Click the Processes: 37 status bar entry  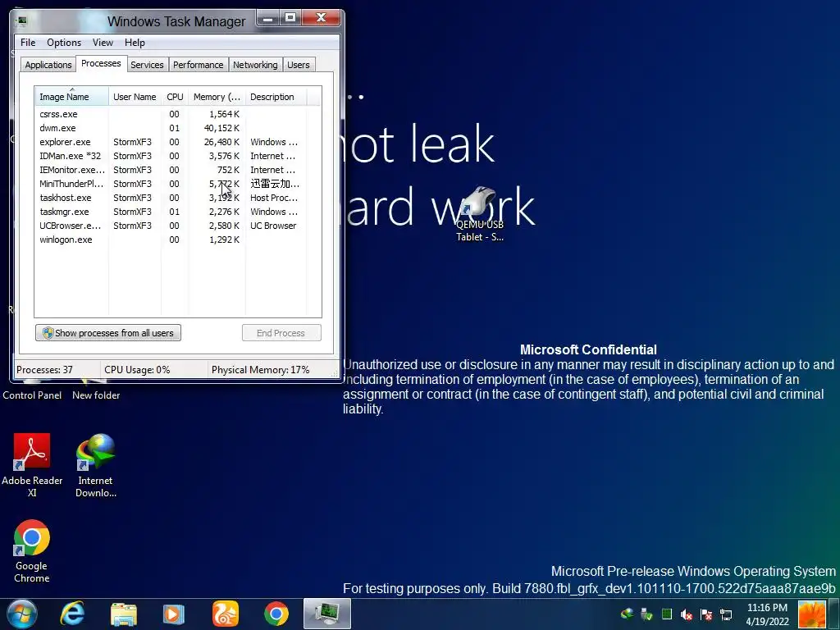pos(44,370)
